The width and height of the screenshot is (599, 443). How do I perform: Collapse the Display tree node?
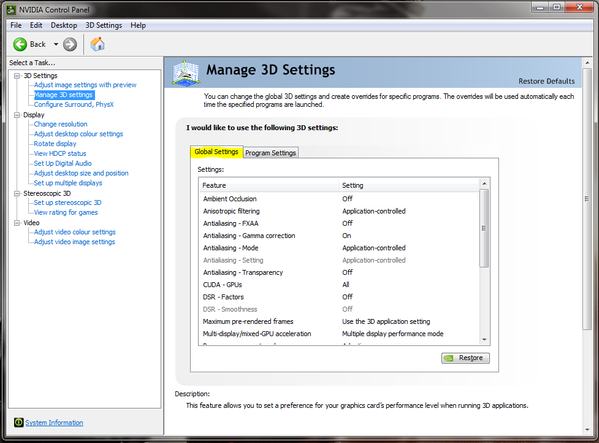click(17, 115)
